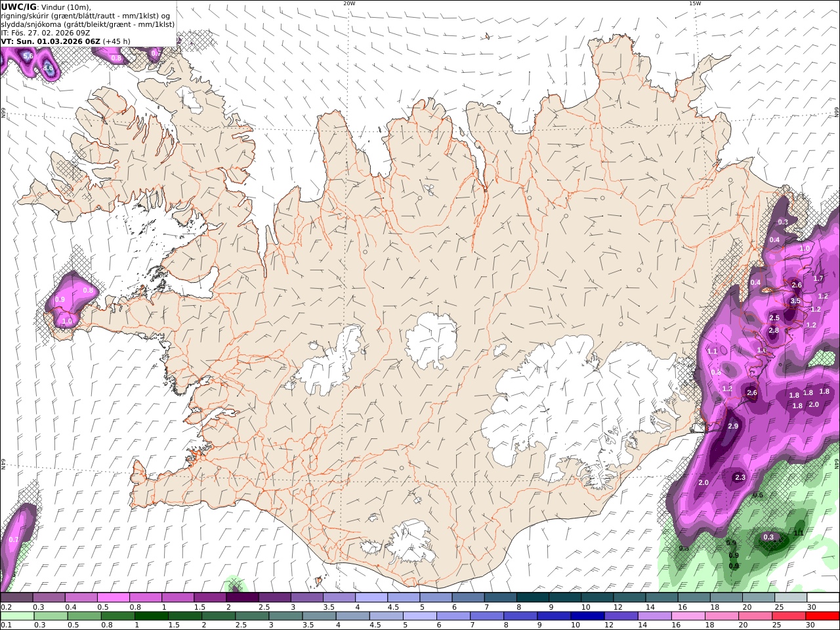Click the lightest green swatch at 0.1 on lower scale

pyautogui.click(x=16, y=616)
